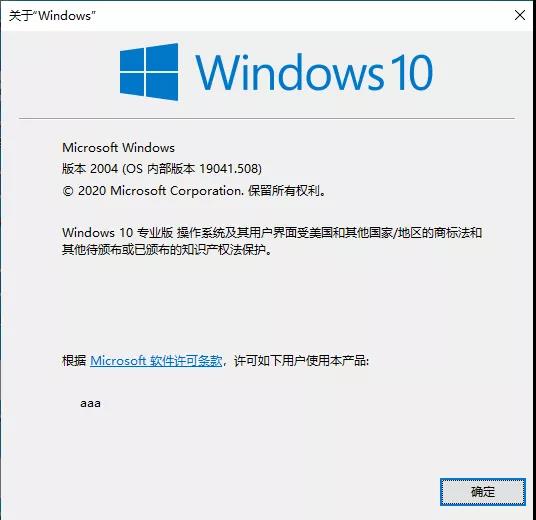Viewport: 536px width, 520px height.
Task: Click the 2020 Microsoft Corporation text
Action: [x=159, y=191]
